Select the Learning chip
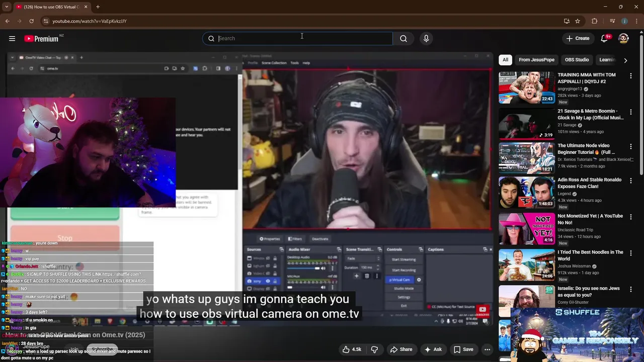 pos(607,60)
